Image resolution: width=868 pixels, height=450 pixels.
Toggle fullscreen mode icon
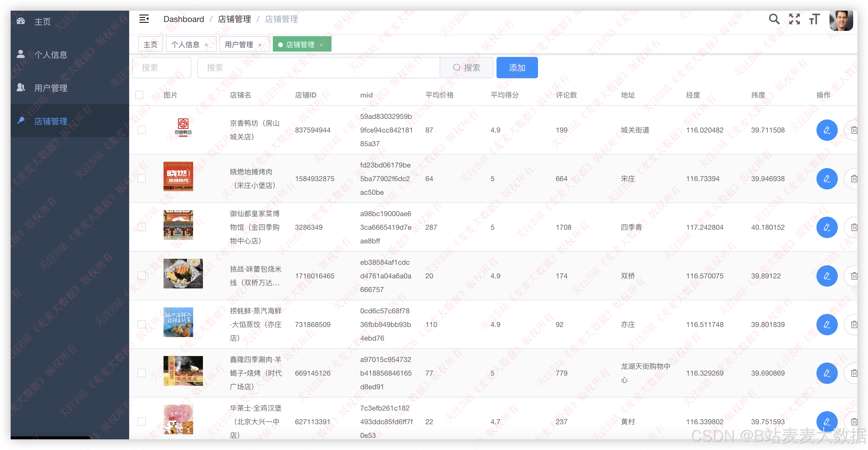pyautogui.click(x=794, y=19)
